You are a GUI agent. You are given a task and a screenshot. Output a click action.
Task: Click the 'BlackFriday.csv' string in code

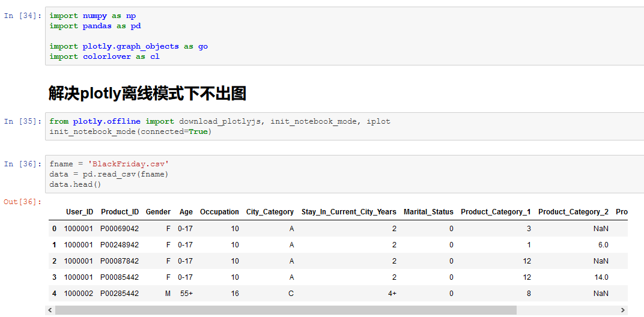click(129, 164)
